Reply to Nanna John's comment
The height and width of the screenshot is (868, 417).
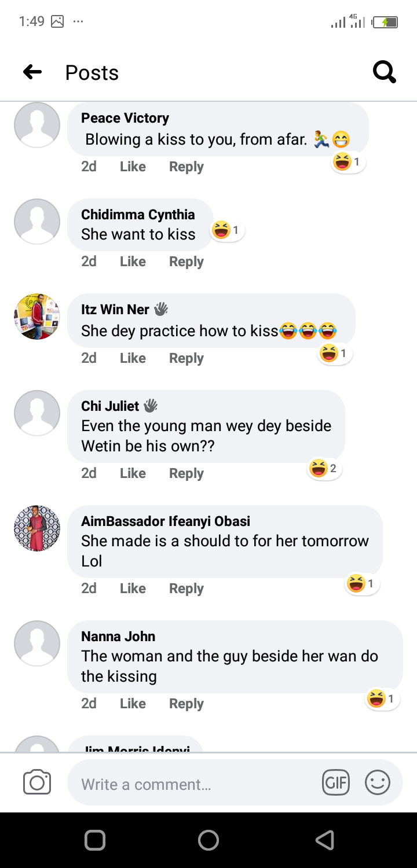pos(186,704)
